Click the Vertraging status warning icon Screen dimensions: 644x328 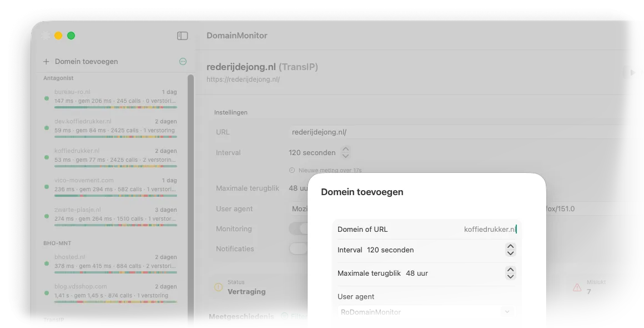click(219, 287)
